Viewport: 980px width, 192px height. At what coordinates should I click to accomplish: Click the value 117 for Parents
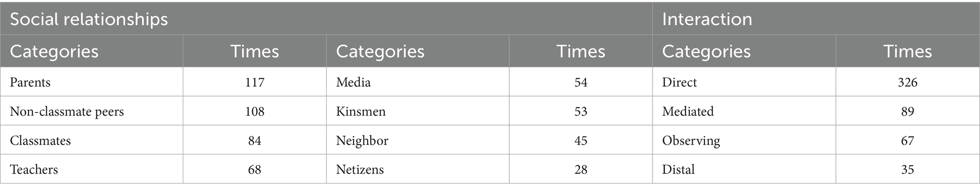coord(254,82)
